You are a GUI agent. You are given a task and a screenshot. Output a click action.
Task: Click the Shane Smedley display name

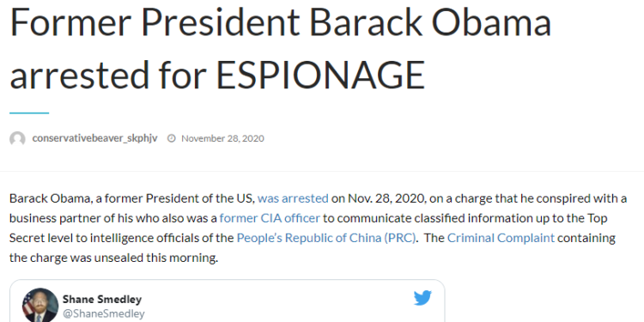click(102, 299)
